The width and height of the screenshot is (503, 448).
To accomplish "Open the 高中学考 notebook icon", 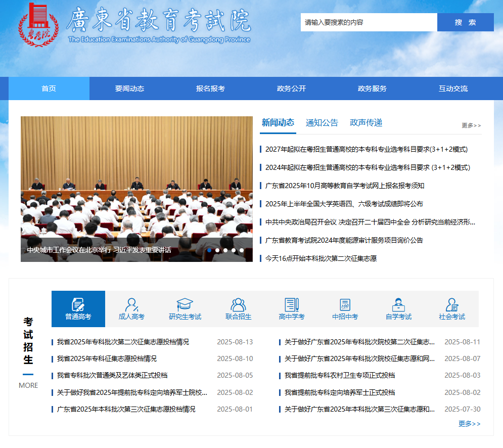I will tap(292, 304).
